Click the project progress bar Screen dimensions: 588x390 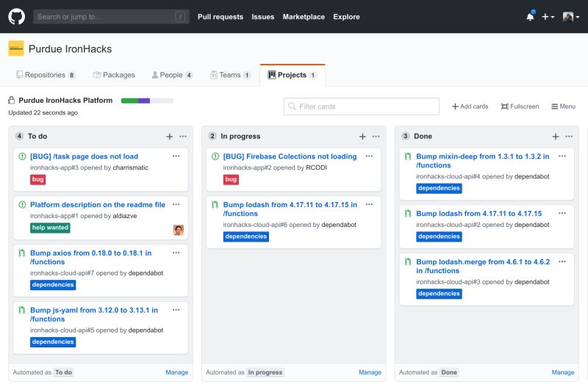pos(147,101)
